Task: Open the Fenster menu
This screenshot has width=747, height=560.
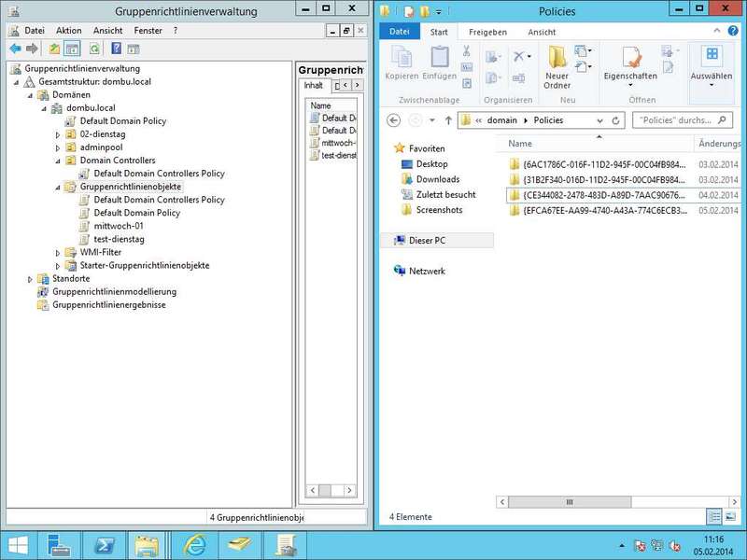Action: coord(148,31)
